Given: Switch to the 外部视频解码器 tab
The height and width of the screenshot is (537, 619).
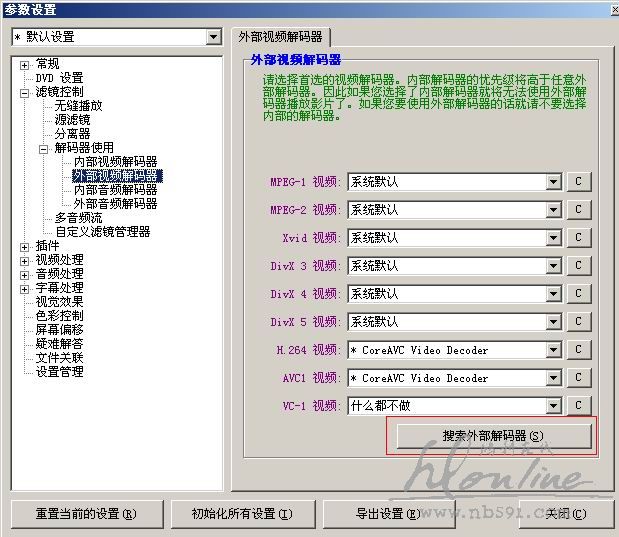Looking at the screenshot, I should pos(279,37).
